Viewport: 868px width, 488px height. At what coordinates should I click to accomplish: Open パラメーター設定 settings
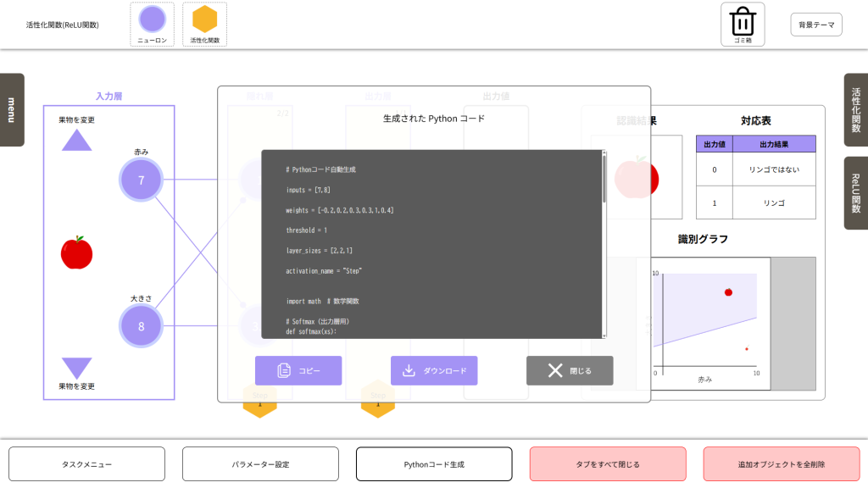coord(260,464)
